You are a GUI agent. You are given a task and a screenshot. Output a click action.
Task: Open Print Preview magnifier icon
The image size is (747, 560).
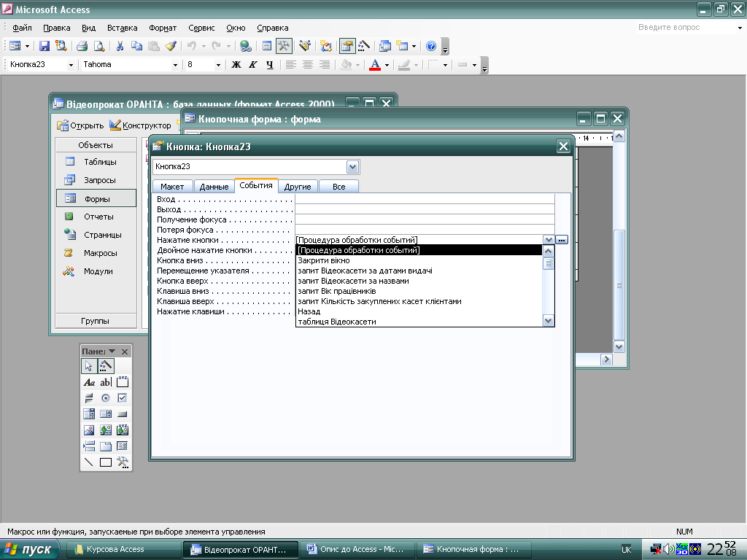(x=98, y=46)
